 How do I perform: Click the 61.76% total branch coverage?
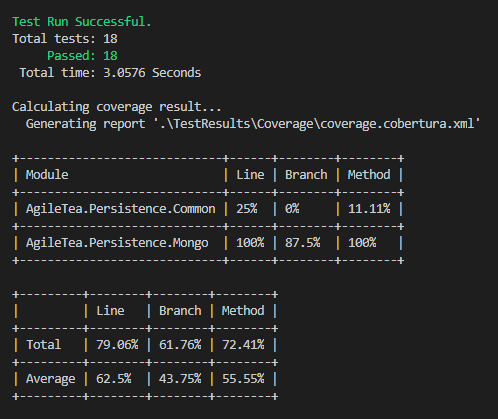point(180,345)
